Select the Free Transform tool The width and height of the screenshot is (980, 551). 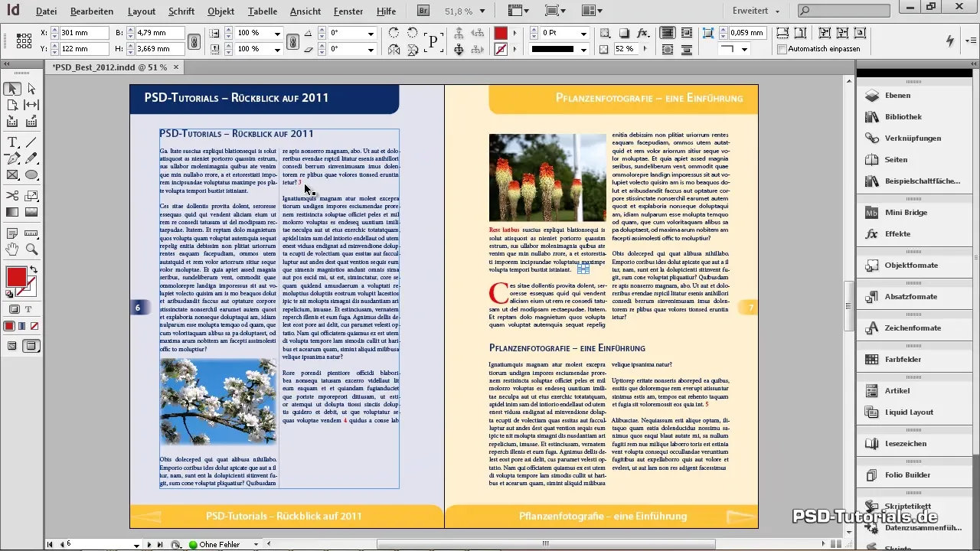[31, 196]
